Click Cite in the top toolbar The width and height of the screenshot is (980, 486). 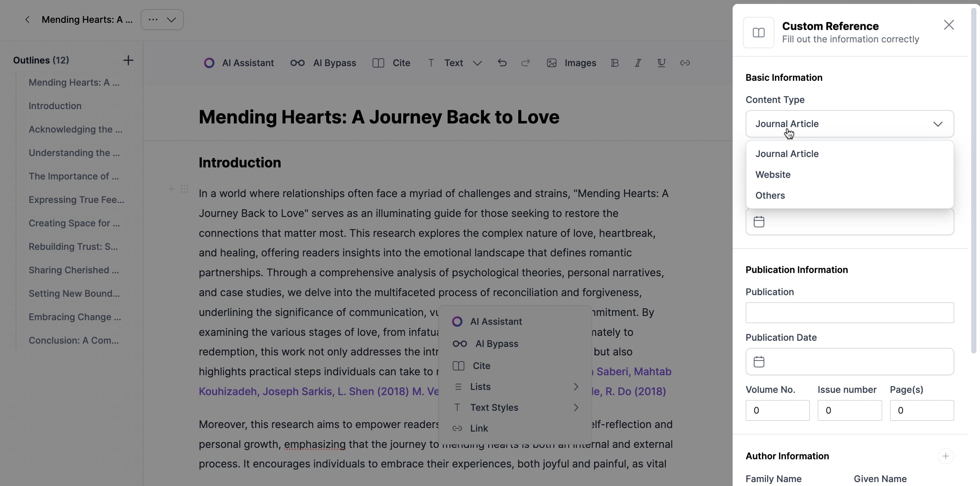tap(391, 63)
